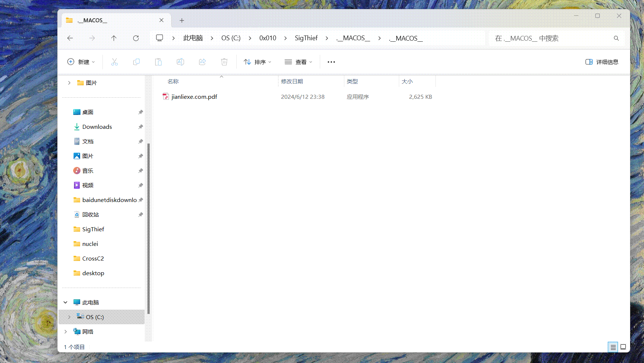Viewport: 644px width, 363px height.
Task: Click the Delete trash icon
Action: click(x=224, y=62)
